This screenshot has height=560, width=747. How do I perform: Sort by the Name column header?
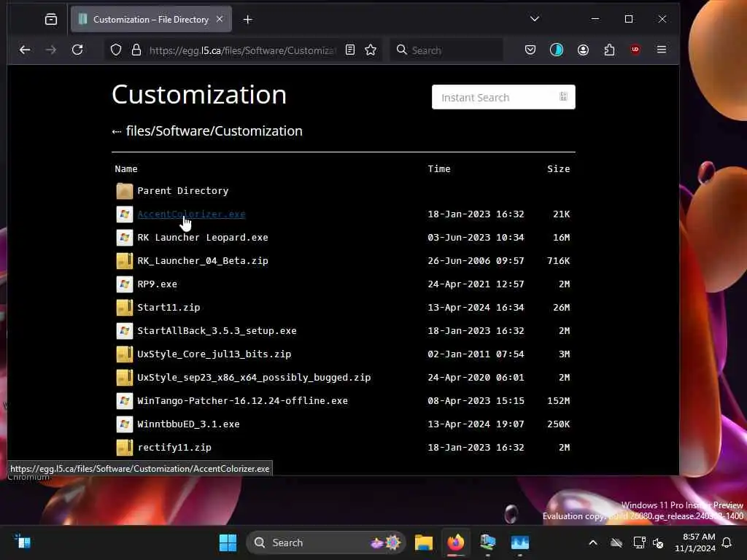125,169
